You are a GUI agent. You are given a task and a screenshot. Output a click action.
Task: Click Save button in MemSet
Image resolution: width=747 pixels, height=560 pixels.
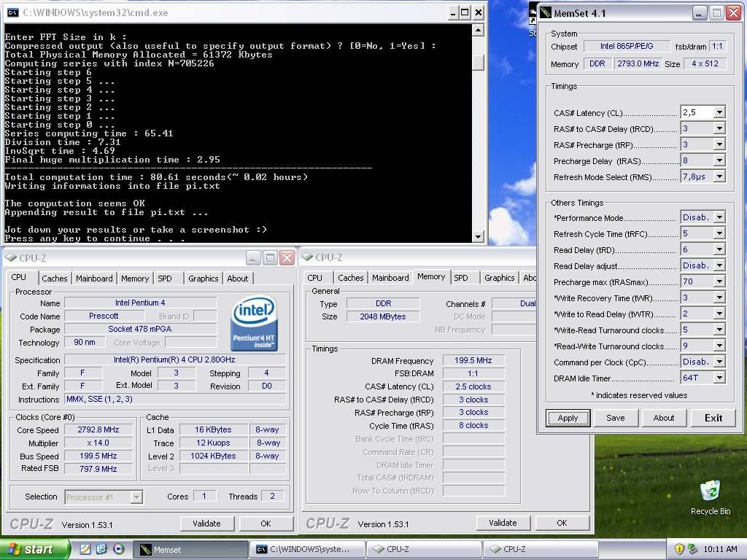click(x=616, y=418)
